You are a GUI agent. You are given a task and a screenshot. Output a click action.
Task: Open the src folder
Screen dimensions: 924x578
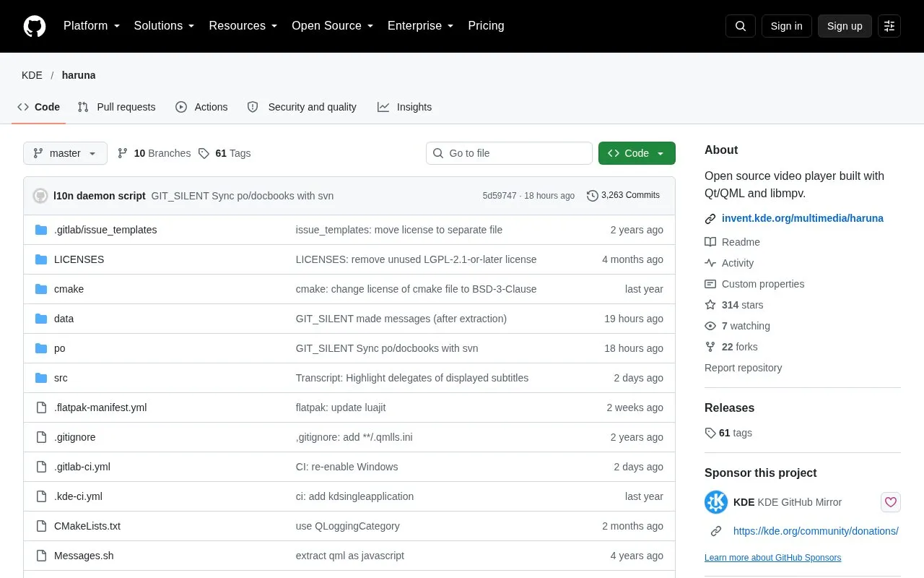[61, 378]
